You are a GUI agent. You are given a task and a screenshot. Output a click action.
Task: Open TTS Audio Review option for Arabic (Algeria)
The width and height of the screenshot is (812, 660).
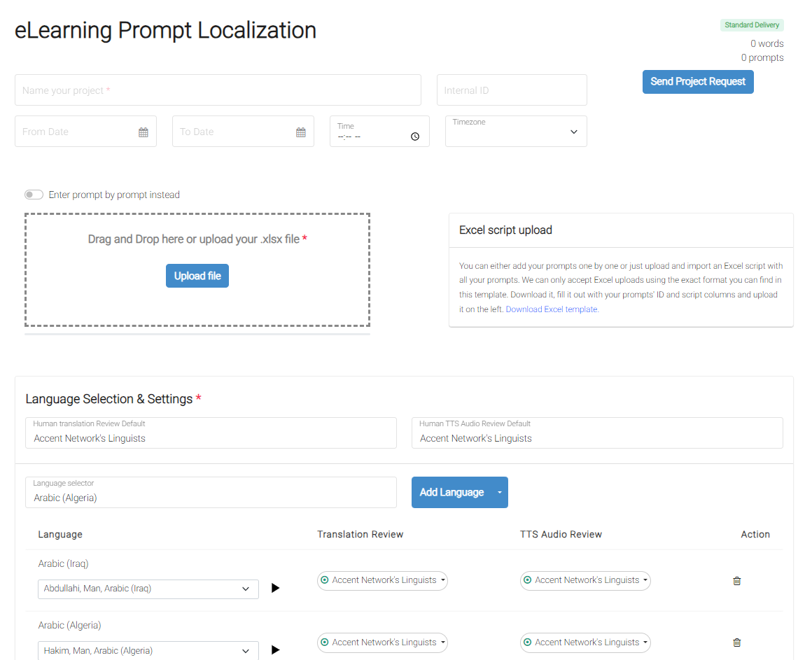coord(585,643)
